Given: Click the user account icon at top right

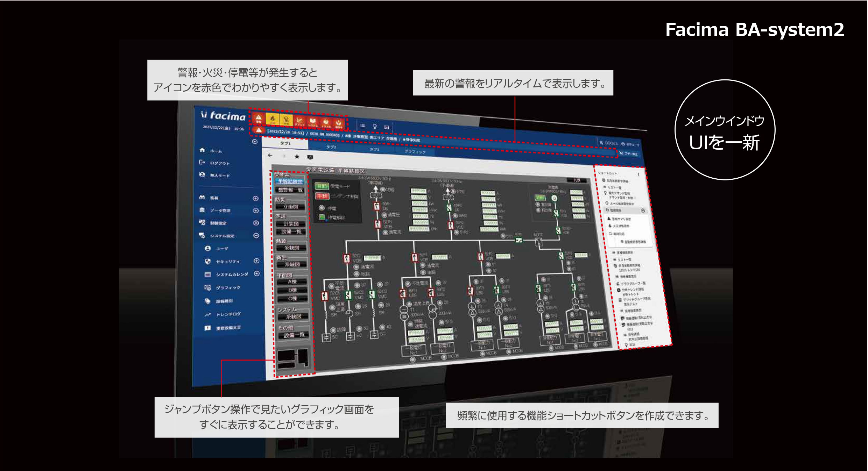Looking at the screenshot, I should tap(623, 144).
